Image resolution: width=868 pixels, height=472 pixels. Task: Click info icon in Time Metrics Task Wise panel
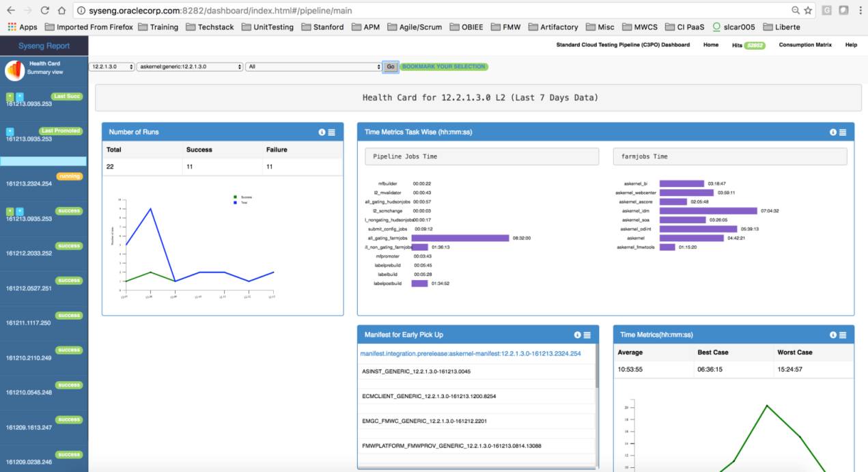coord(832,133)
